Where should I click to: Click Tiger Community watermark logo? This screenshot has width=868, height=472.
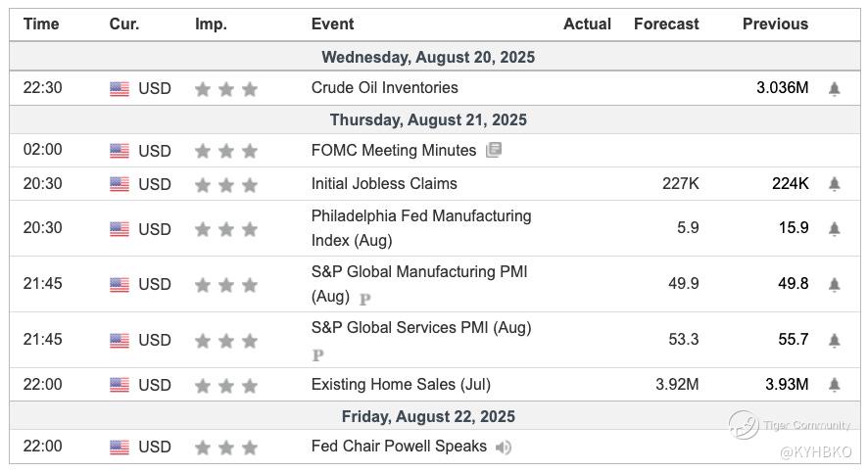pos(745,424)
